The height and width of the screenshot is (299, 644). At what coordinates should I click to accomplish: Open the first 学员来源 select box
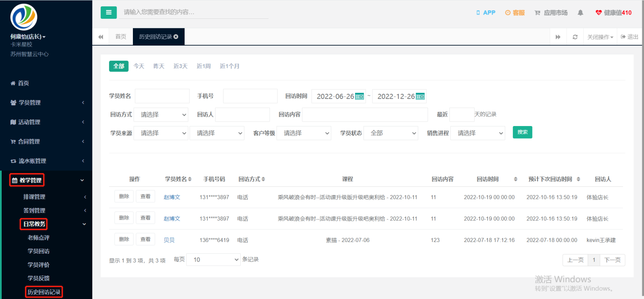pyautogui.click(x=161, y=133)
